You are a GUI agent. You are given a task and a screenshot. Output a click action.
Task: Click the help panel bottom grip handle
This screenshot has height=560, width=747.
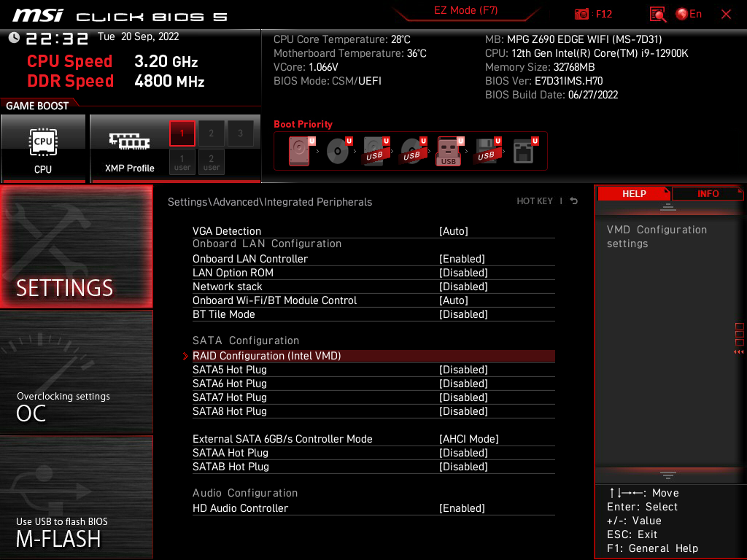(668, 475)
